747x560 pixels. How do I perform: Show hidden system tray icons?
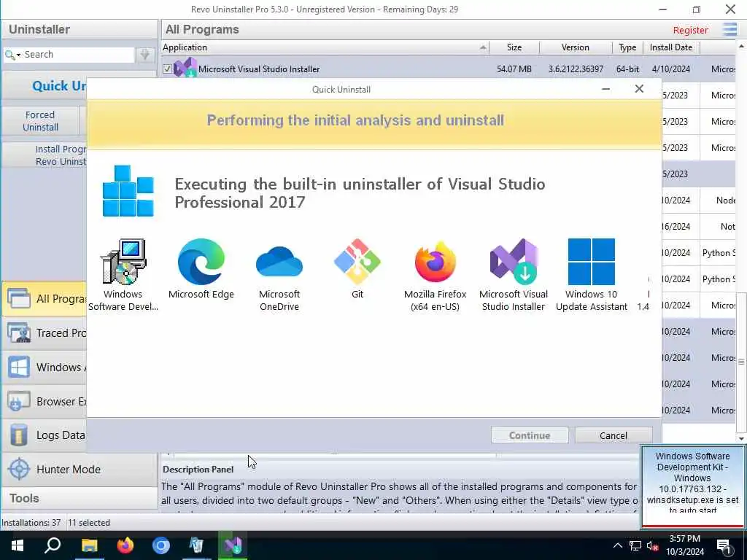click(x=617, y=546)
